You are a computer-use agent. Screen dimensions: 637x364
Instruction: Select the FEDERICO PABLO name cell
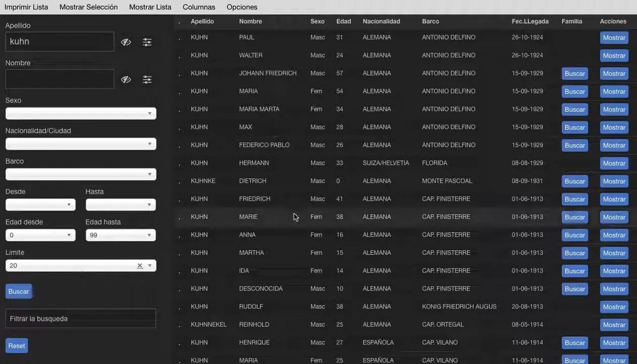click(264, 145)
